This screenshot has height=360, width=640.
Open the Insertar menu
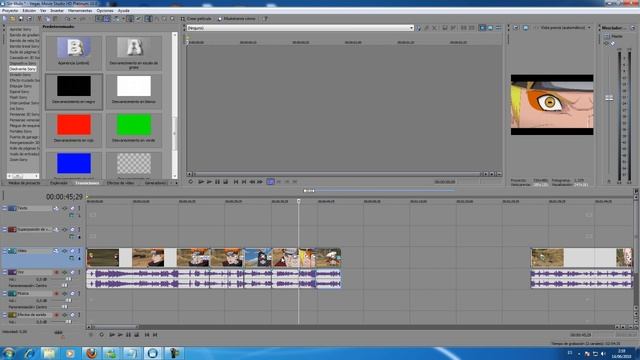click(57, 11)
